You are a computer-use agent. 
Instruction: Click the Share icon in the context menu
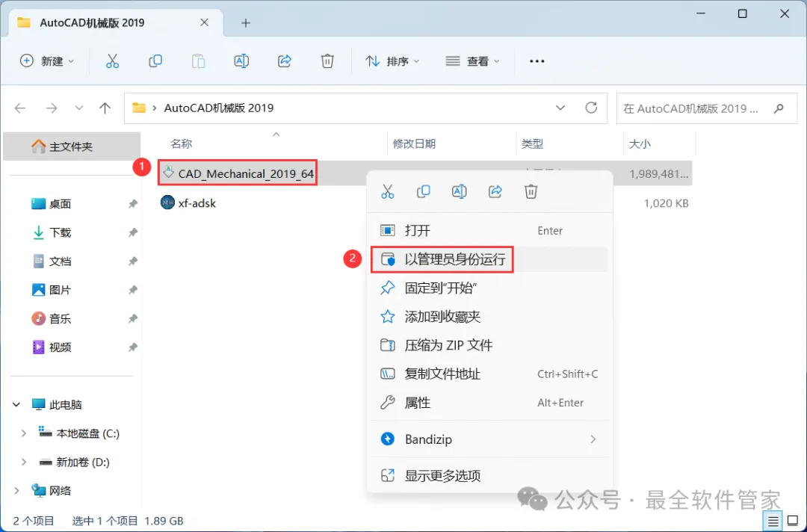tap(495, 192)
